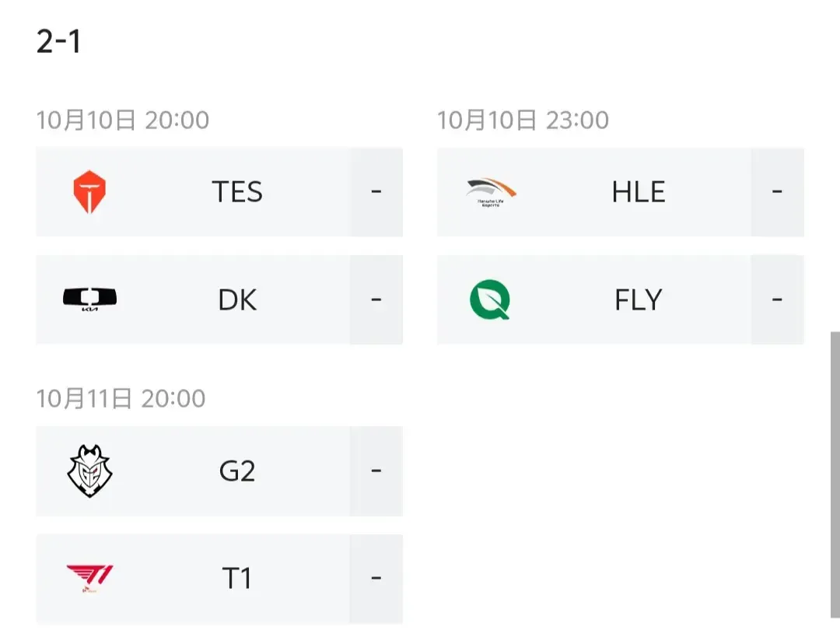
Task: Click the green FLY leaf logo
Action: (490, 299)
